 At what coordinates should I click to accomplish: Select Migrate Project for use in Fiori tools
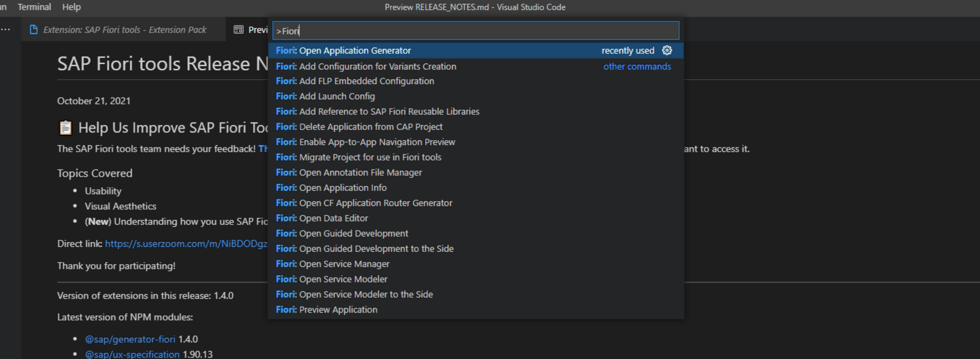[x=476, y=157]
